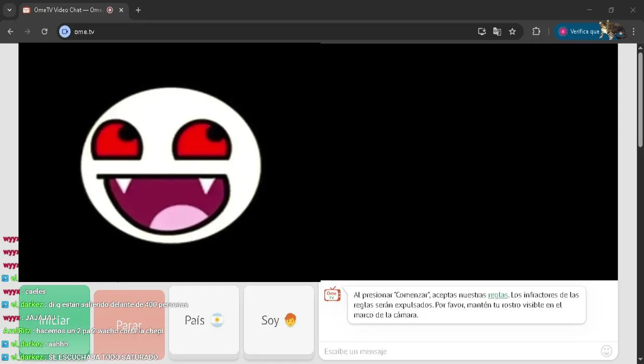Bookmark this page with the star icon
The image size is (644, 364).
pyautogui.click(x=512, y=31)
